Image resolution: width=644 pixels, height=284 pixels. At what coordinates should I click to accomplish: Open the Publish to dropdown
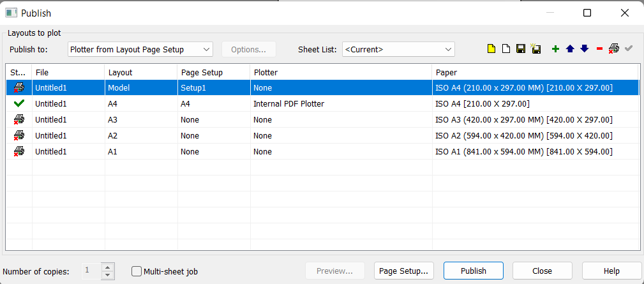coord(140,49)
